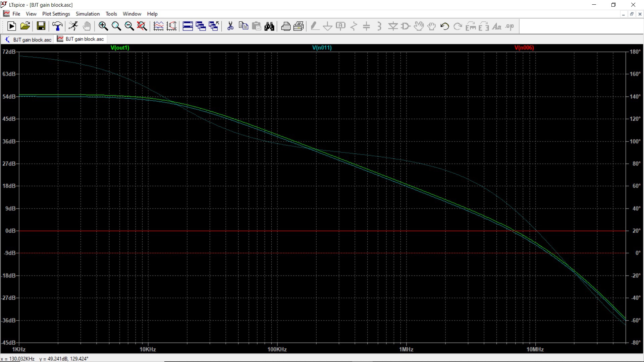Close all windows via the third window-layout icon
Image resolution: width=644 pixels, height=362 pixels.
[214, 26]
